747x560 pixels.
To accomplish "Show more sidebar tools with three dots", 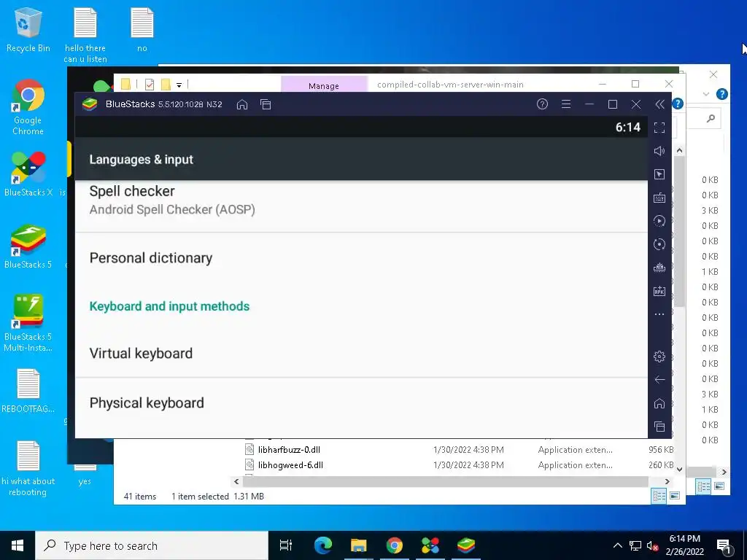I will click(x=659, y=314).
